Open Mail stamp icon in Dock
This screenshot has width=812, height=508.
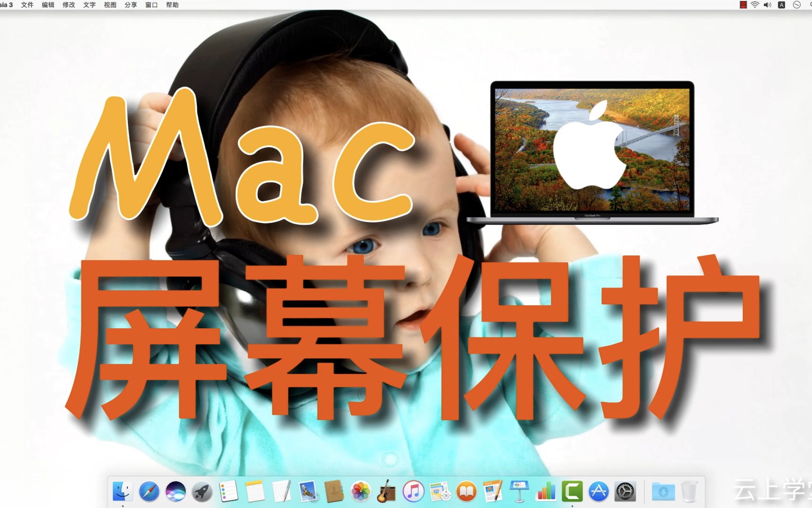point(308,491)
